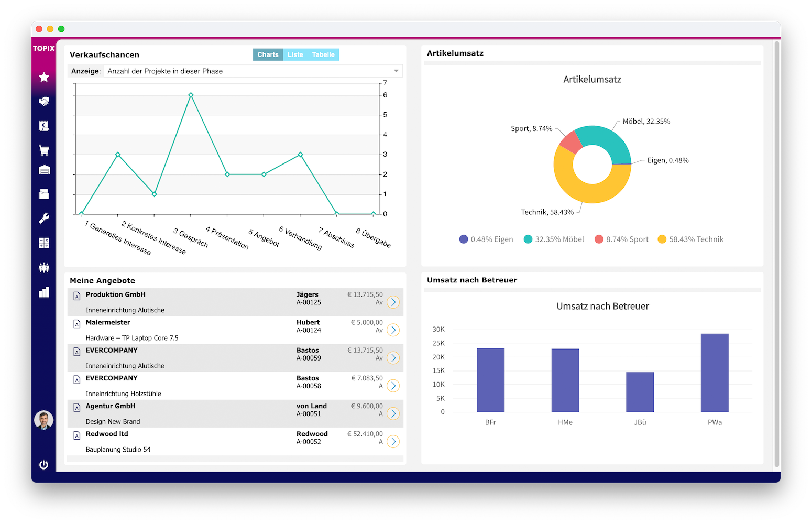The image size is (812, 524).
Task: Click the Gespräch data point at value 6
Action: pos(191,95)
